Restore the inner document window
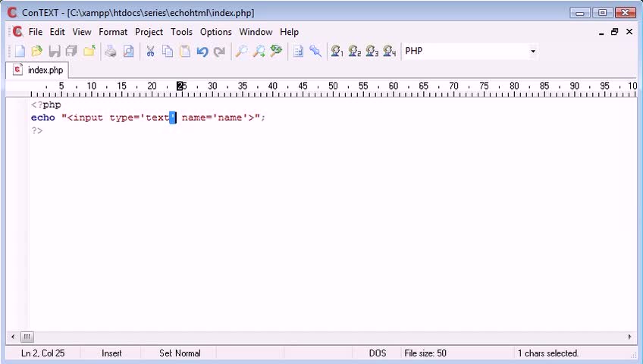643x364 pixels. (x=615, y=32)
